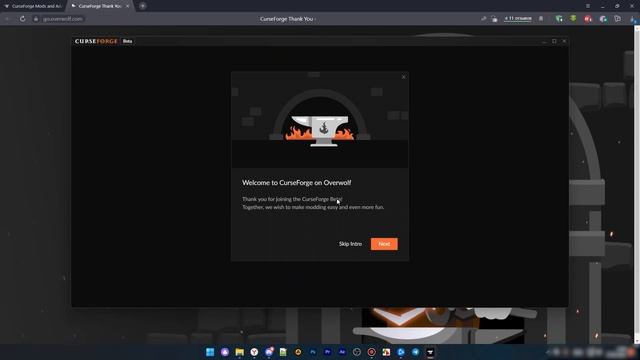This screenshot has height=360, width=640.
Task: Open Telegram from the taskbar
Action: 416,352
